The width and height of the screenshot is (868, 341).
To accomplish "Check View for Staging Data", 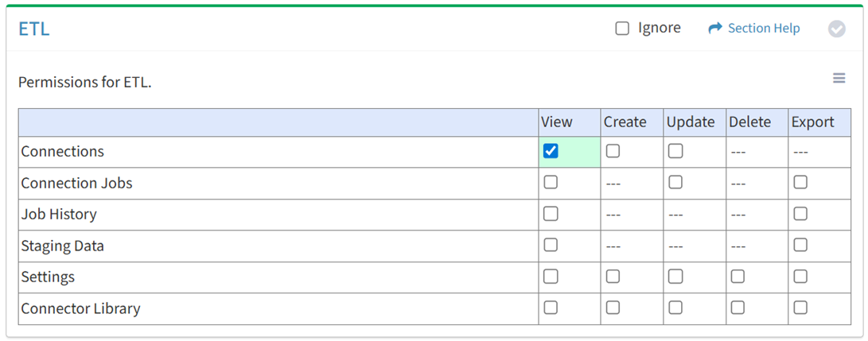I will click(551, 245).
